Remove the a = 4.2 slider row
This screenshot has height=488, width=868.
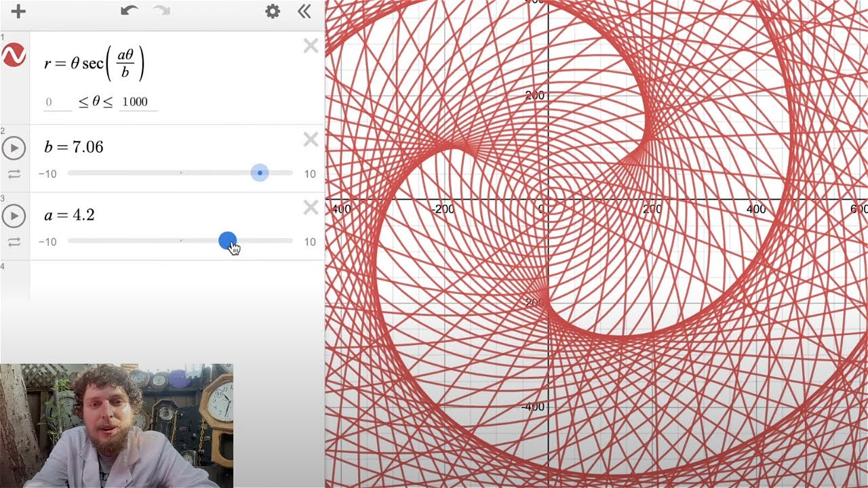point(311,207)
